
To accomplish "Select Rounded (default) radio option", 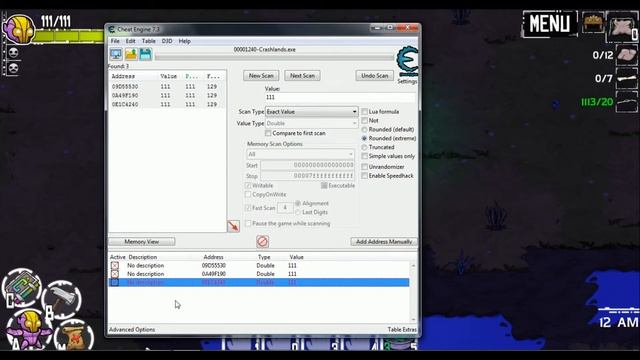I will (x=364, y=129).
